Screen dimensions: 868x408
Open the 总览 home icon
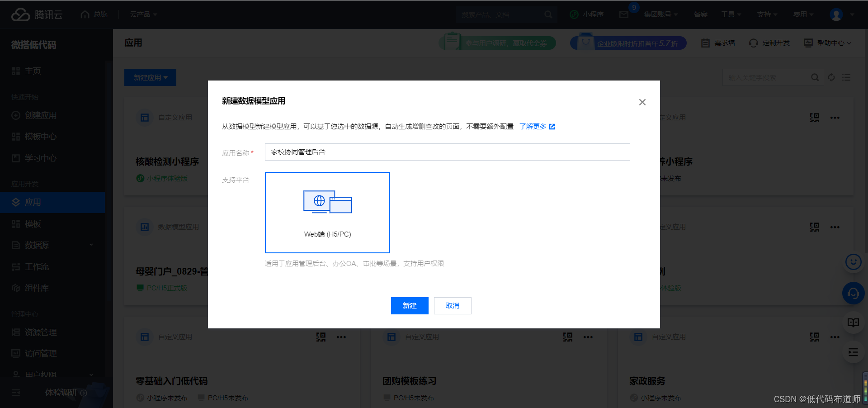click(85, 14)
